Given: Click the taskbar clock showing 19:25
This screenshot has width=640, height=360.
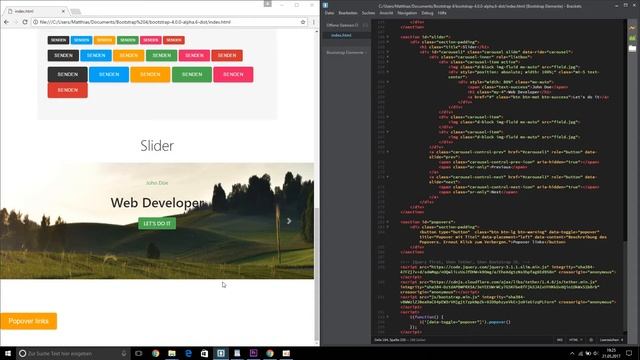Looking at the screenshot, I should [611, 353].
